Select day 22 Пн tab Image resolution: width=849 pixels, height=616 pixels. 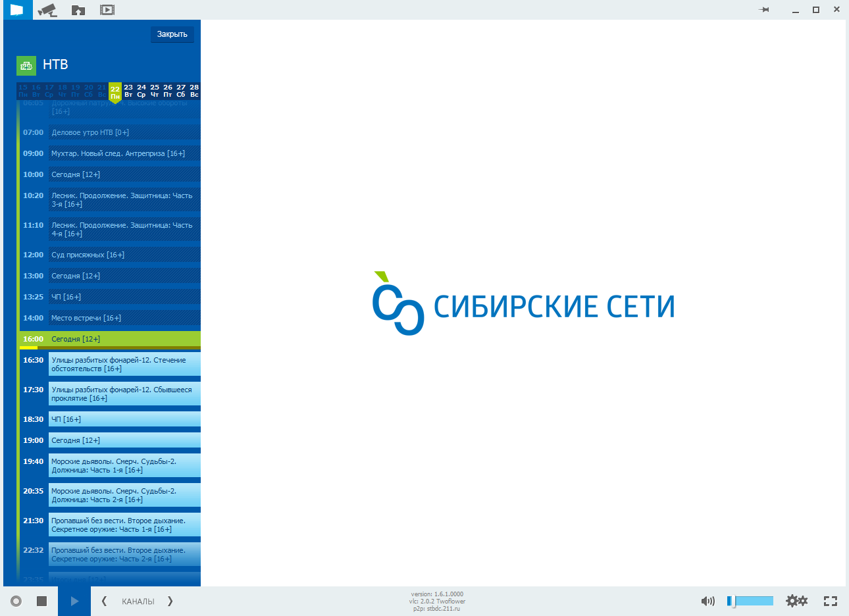(115, 92)
